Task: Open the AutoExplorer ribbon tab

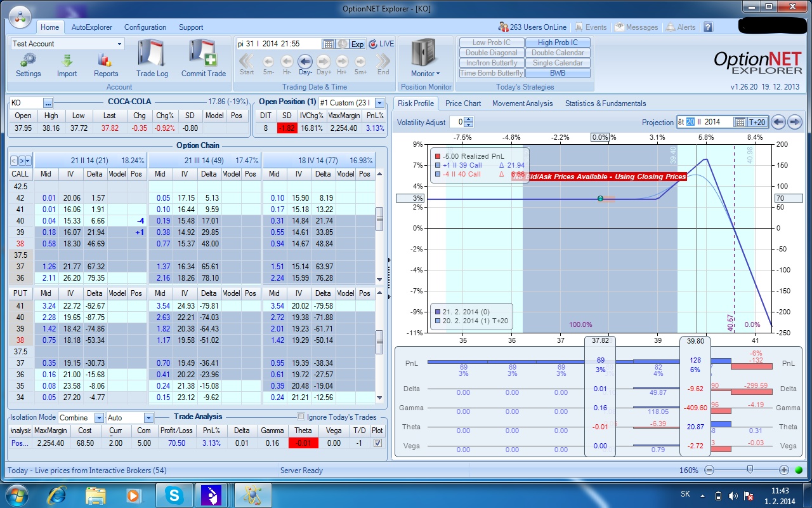Action: pyautogui.click(x=92, y=27)
